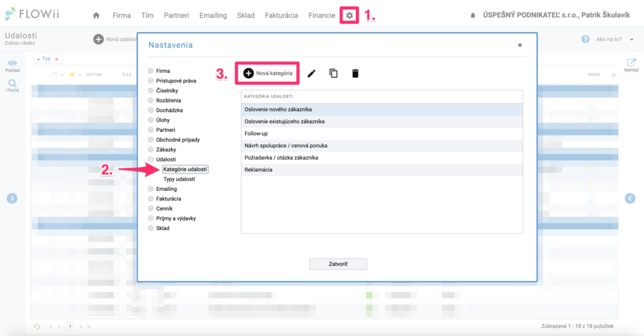The height and width of the screenshot is (336, 644).
Task: Add column with plus icon near SMER
Action: (x=614, y=75)
